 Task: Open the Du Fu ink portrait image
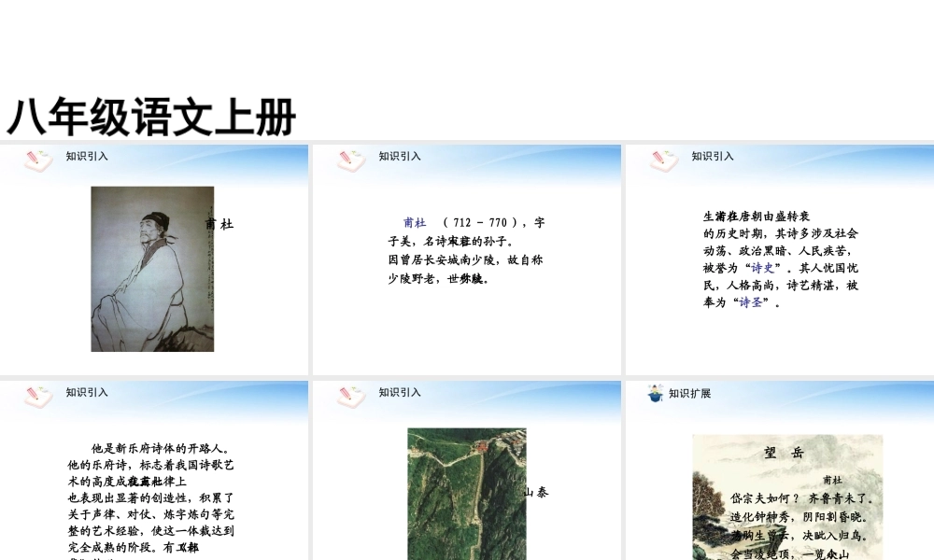pyautogui.click(x=152, y=269)
